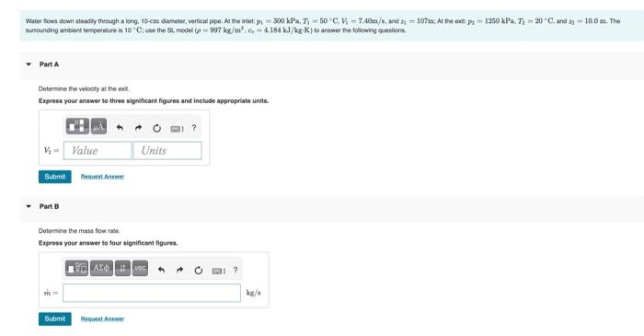Undo in Part B answer toolbar
644x336 pixels.
click(161, 270)
